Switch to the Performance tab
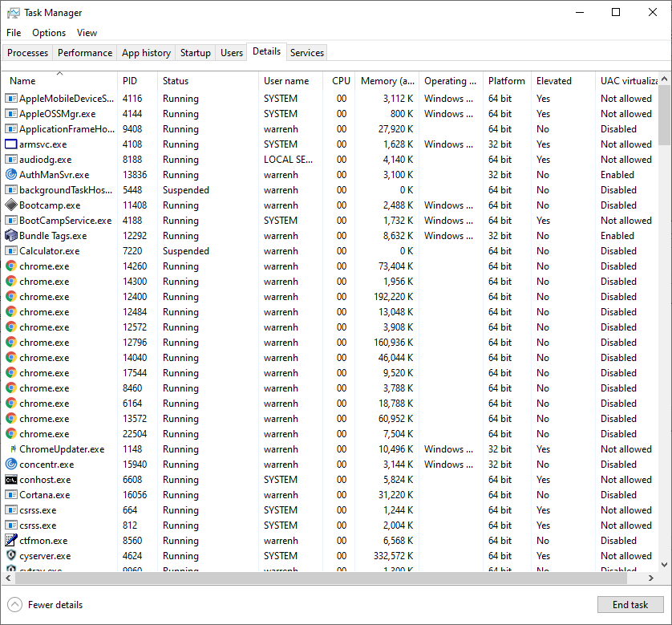Screen dimensions: 672x625 click(x=84, y=53)
